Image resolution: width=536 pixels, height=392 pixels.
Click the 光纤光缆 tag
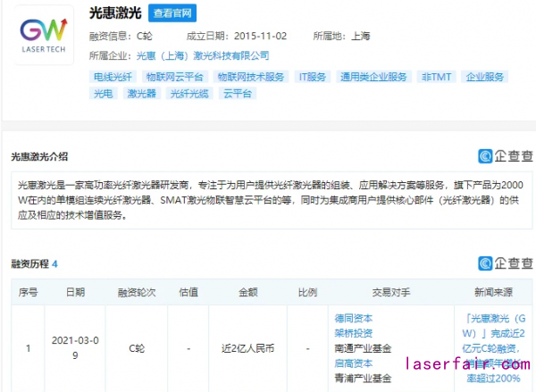point(189,93)
